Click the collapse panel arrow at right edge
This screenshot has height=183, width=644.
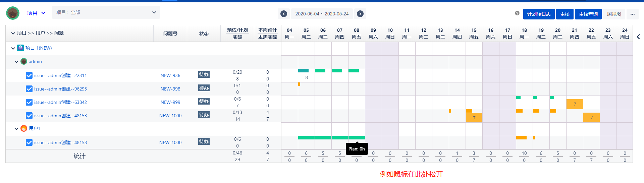point(638,37)
